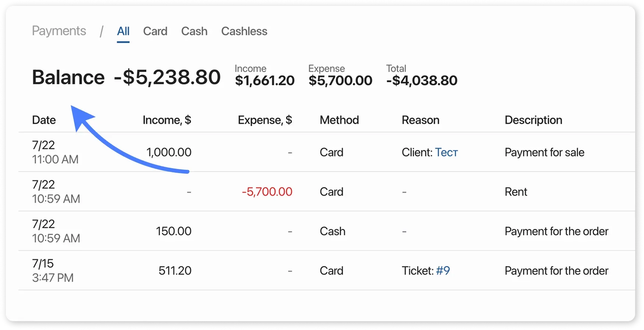Open the Card payments tab
Screen dimensions: 644x330
point(155,31)
